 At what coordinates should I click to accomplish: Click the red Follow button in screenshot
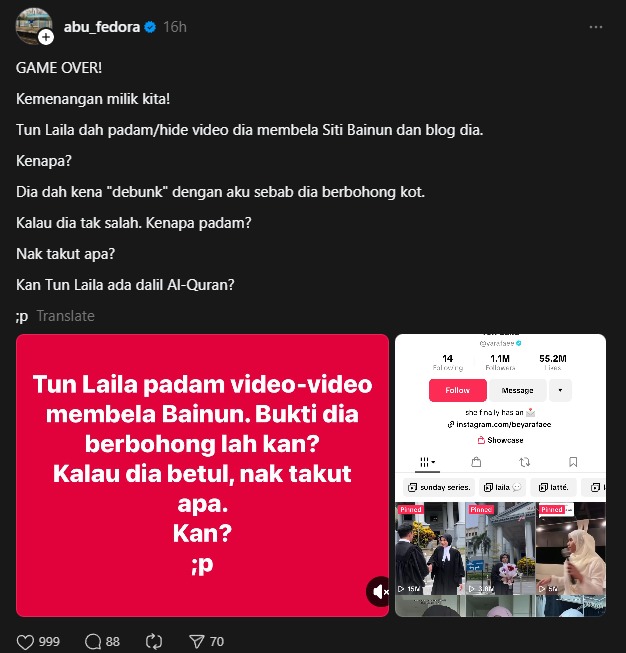point(457,390)
